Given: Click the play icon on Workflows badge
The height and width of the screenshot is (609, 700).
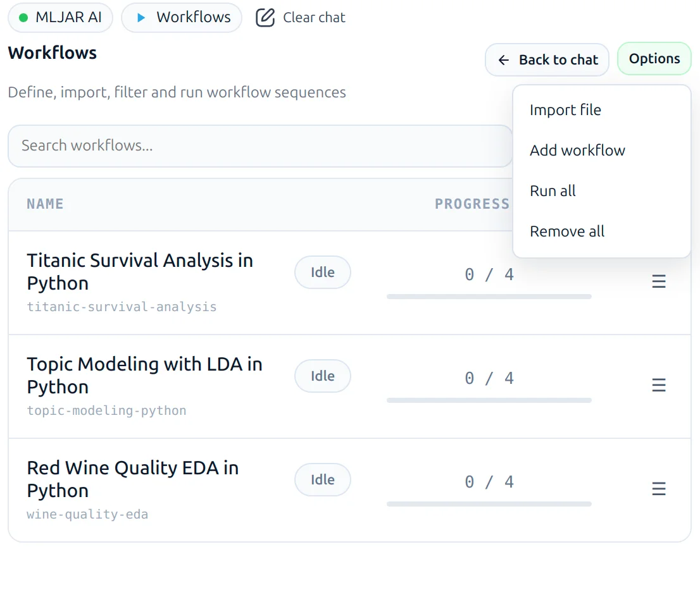Looking at the screenshot, I should coord(142,18).
